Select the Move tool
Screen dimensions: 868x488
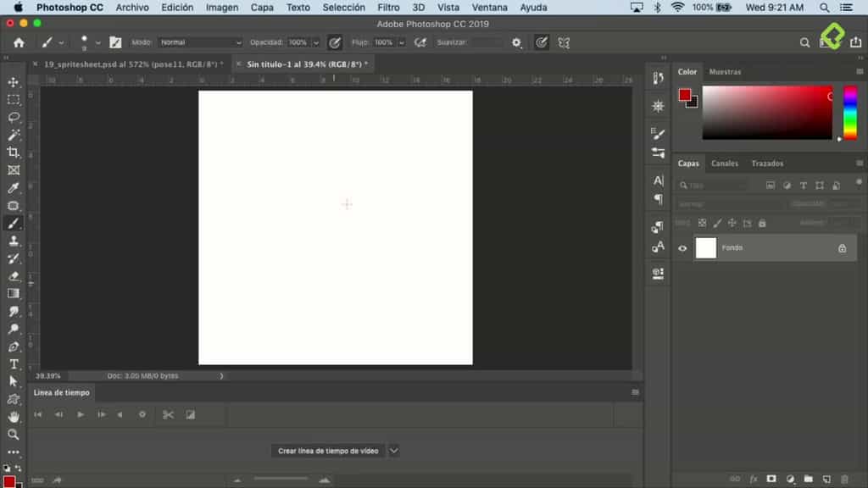(14, 82)
